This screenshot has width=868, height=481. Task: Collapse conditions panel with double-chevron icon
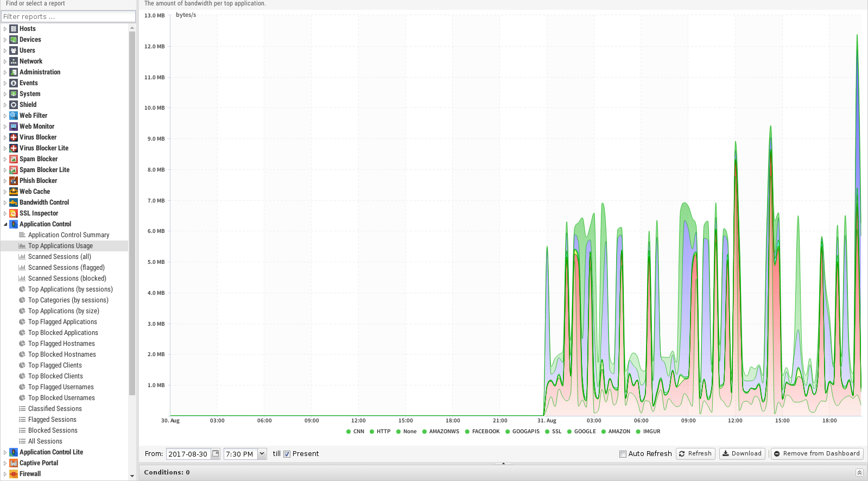(x=859, y=472)
